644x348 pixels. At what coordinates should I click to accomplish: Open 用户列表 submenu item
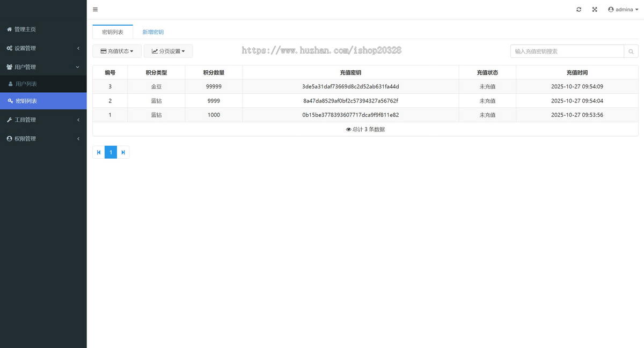tap(43, 84)
